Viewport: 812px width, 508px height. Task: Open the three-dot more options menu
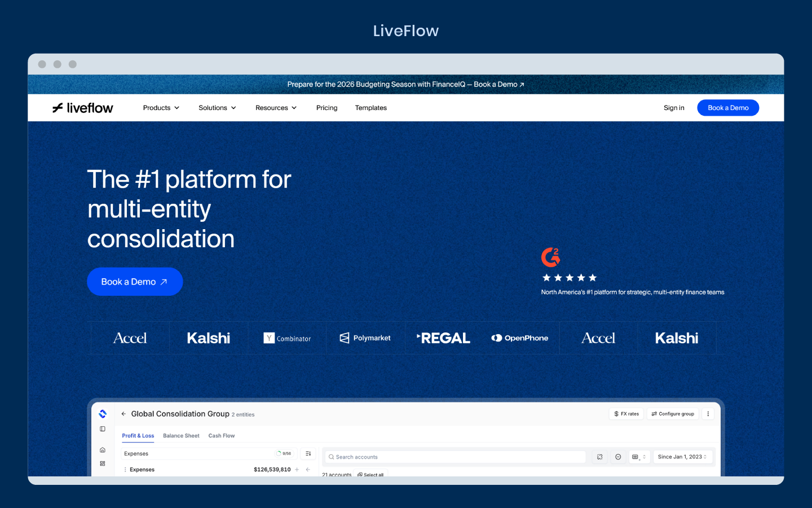(708, 414)
